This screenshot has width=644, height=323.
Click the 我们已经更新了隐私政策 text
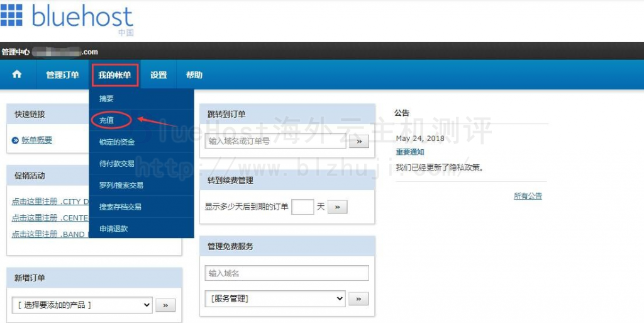440,167
